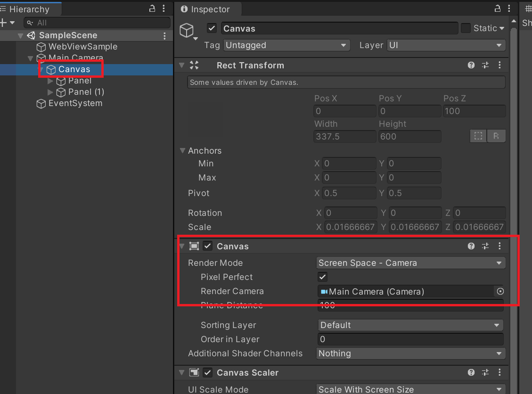Disable the Canvas component enabled checkbox

207,246
